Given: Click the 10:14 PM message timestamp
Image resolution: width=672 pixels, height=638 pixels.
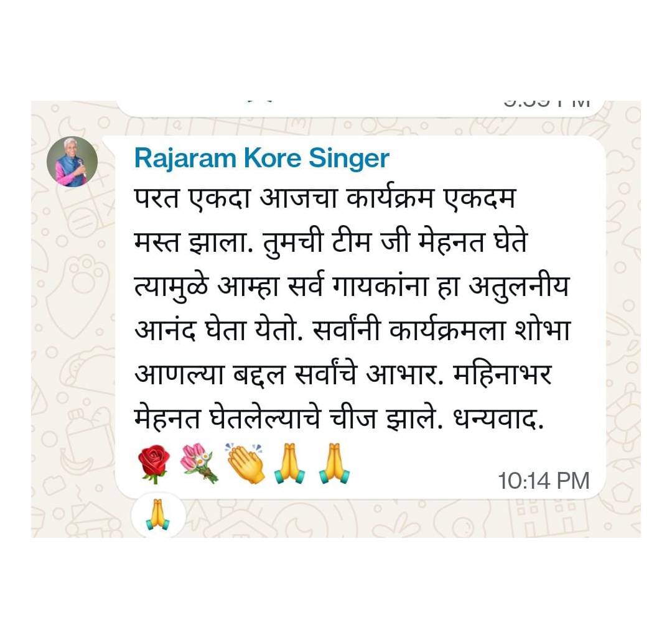Looking at the screenshot, I should tap(543, 481).
